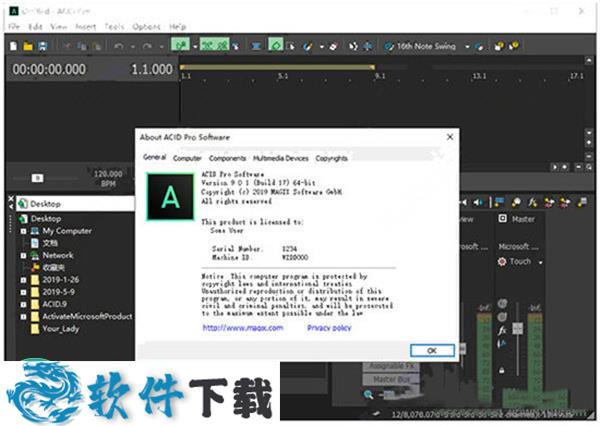Select the Groove Erase tool right of the swing dropdown
The image size is (600, 426).
pyautogui.click(x=479, y=46)
